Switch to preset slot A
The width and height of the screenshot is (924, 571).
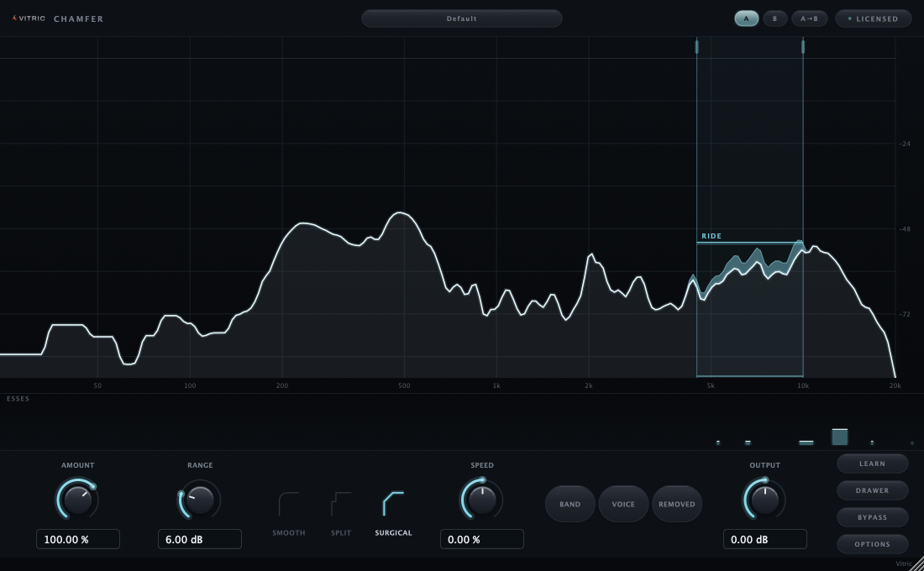tap(746, 18)
